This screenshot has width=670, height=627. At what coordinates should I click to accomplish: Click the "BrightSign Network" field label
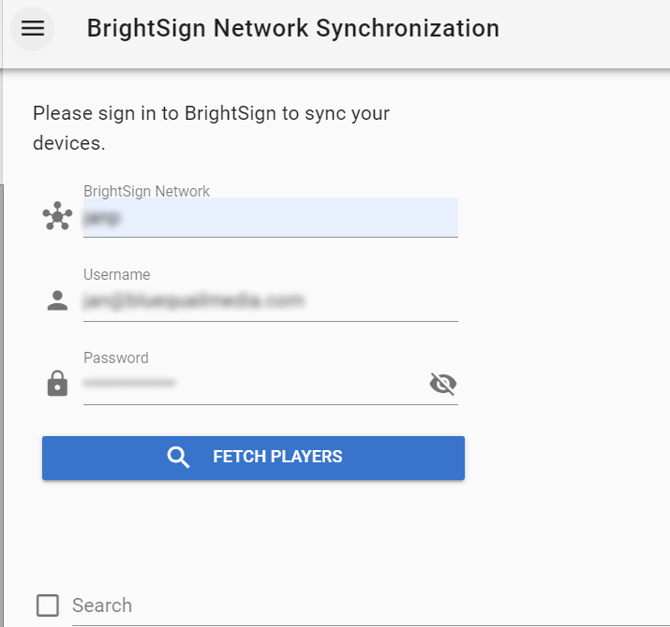(146, 191)
